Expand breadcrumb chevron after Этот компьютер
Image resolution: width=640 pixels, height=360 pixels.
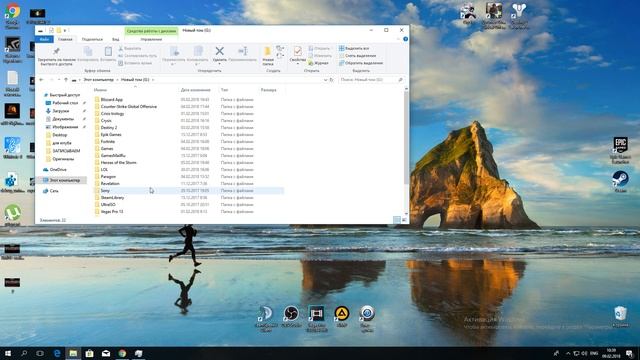pyautogui.click(x=118, y=80)
